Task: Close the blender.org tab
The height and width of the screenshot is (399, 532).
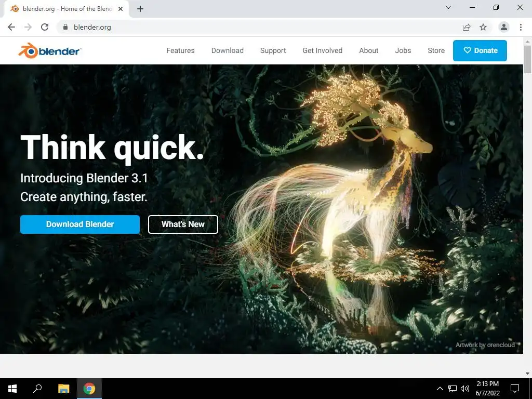Action: (x=121, y=9)
